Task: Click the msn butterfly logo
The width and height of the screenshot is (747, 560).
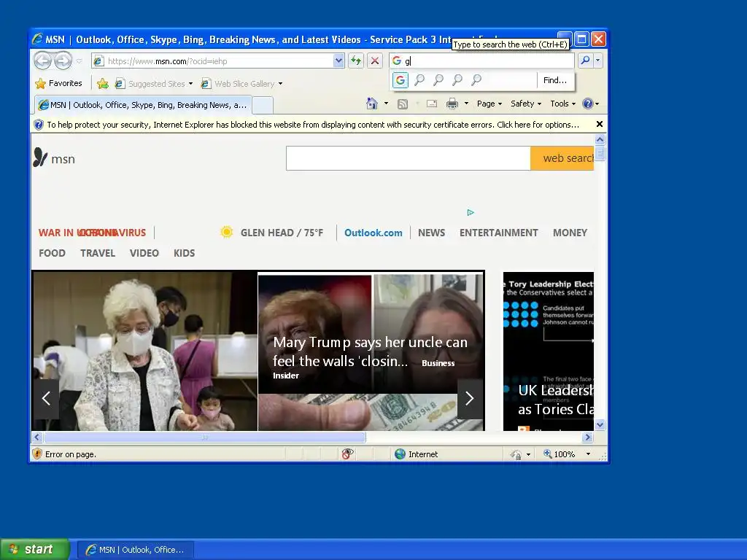Action: (x=54, y=158)
